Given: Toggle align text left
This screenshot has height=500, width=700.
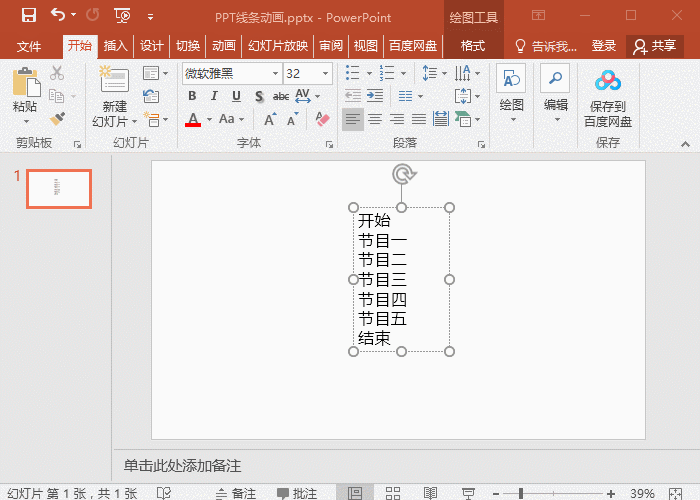Looking at the screenshot, I should (x=353, y=119).
